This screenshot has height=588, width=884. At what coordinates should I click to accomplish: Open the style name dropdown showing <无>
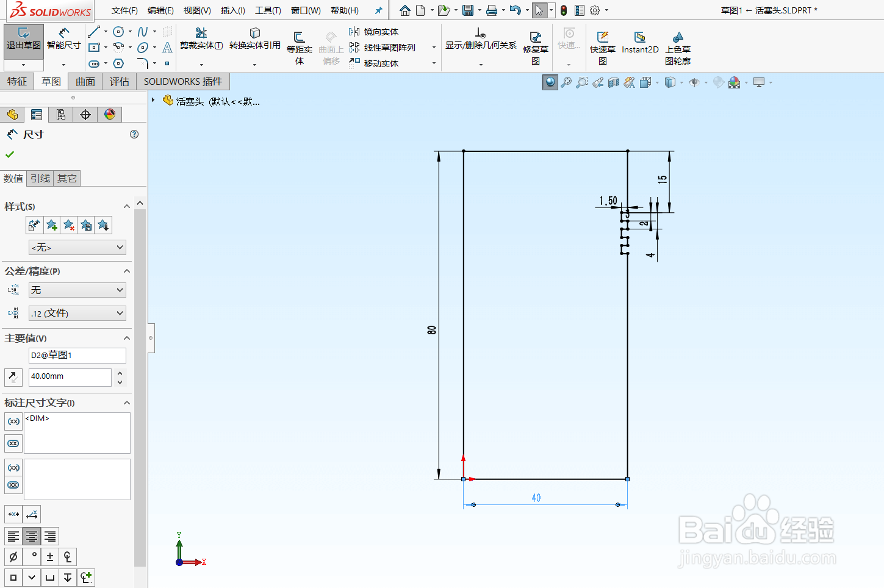(x=77, y=247)
